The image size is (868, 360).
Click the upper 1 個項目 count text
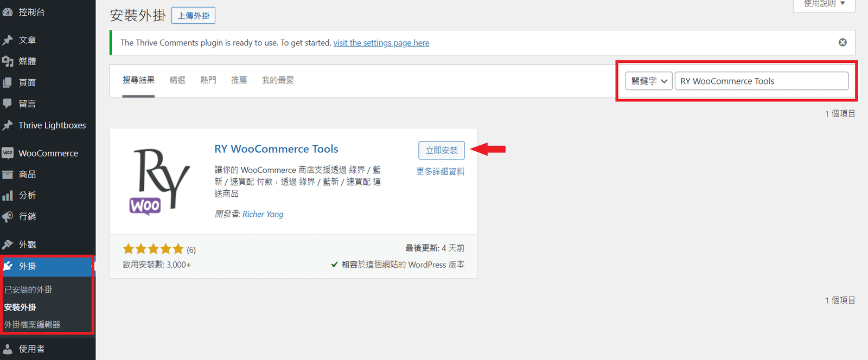[840, 113]
